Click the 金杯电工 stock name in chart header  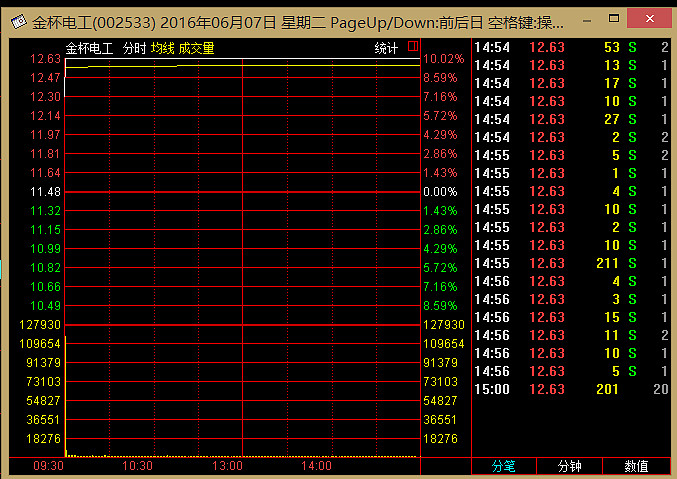click(x=90, y=48)
